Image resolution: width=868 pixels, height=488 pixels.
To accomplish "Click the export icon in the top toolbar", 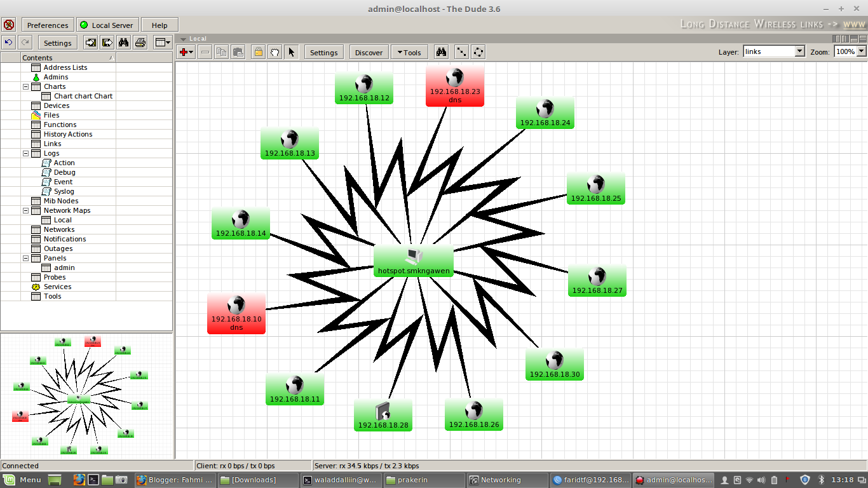I will pos(107,42).
